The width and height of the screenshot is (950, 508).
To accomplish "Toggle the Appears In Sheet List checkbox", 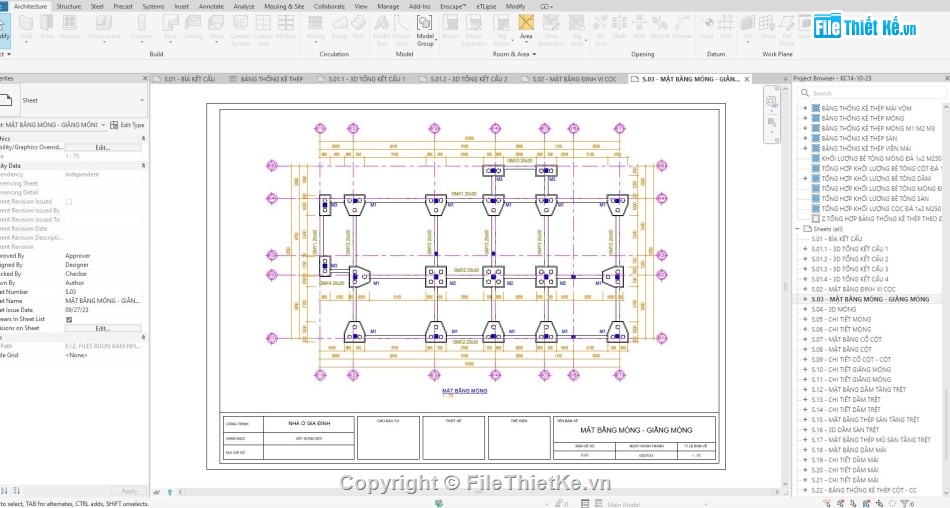I will pos(69,319).
